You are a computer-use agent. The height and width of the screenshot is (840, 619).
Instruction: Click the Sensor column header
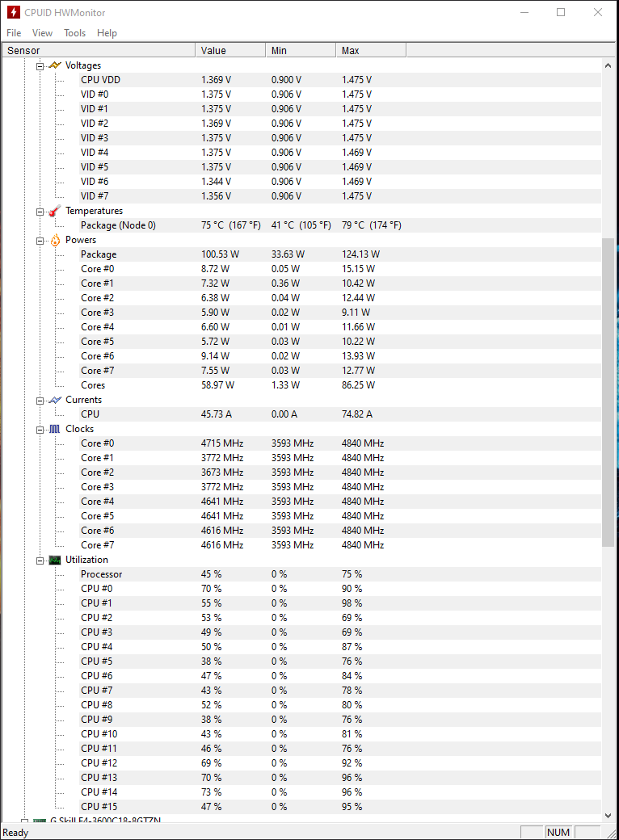coord(98,50)
